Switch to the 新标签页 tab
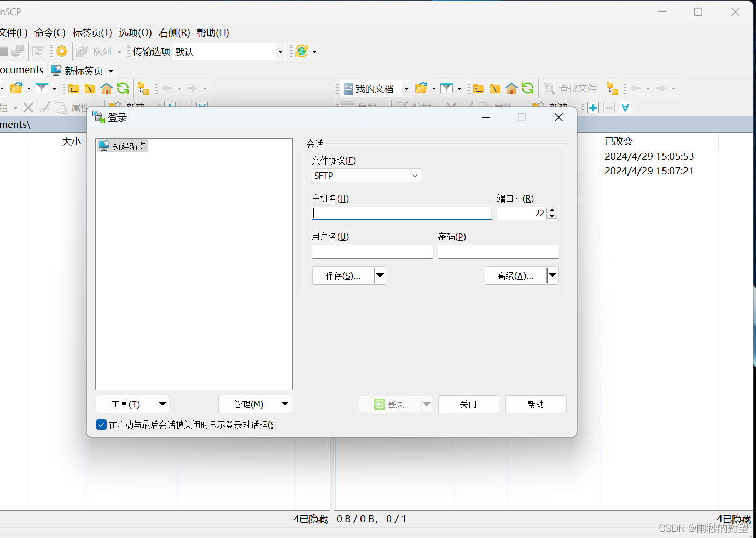756x538 pixels. click(83, 70)
